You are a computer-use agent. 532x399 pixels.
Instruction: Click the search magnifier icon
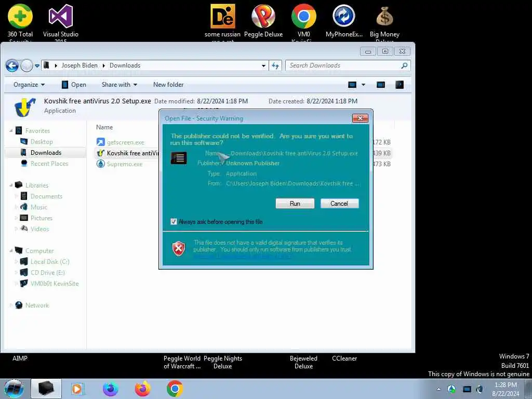click(404, 65)
